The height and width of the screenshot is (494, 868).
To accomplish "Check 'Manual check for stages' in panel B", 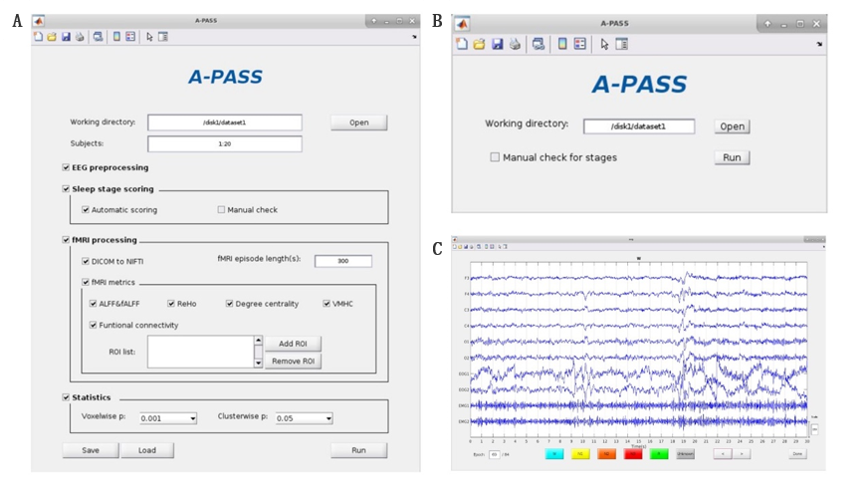I will pos(495,157).
